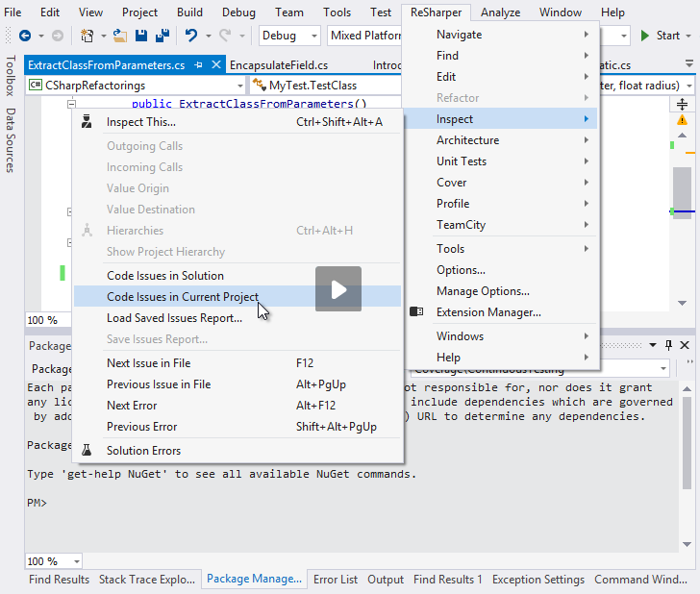Screen dimensions: 700x594
Task: Switch to EncapsulateField.cs tab
Action: [279, 65]
